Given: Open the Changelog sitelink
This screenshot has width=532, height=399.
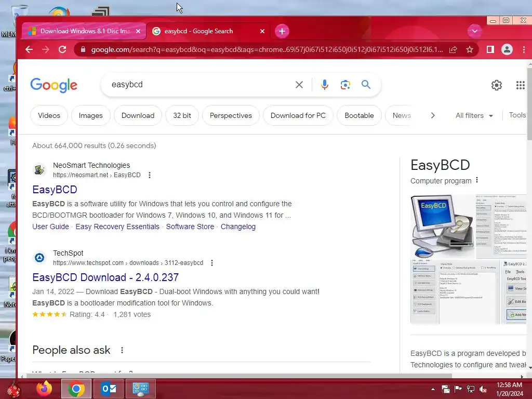Looking at the screenshot, I should [x=238, y=227].
